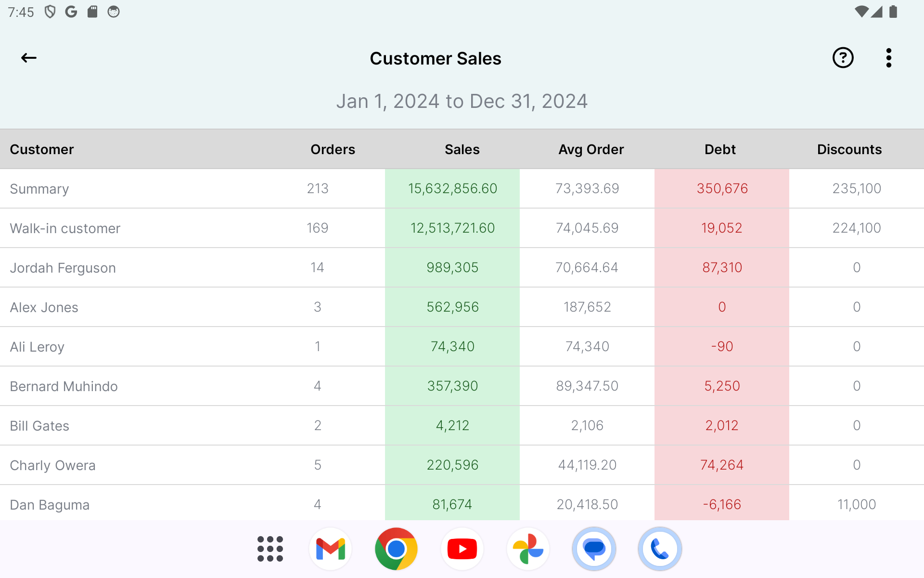Sort by the Orders column header
The width and height of the screenshot is (924, 578).
333,149
